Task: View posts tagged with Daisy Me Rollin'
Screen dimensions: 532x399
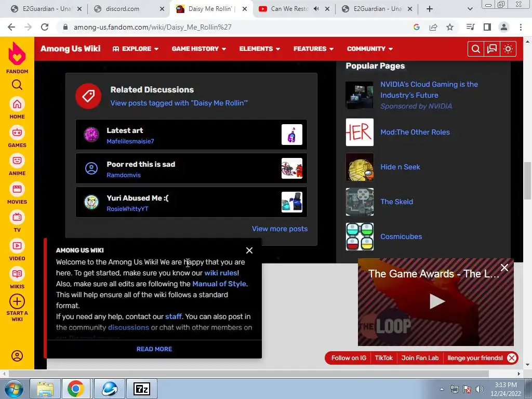Action: (x=179, y=103)
